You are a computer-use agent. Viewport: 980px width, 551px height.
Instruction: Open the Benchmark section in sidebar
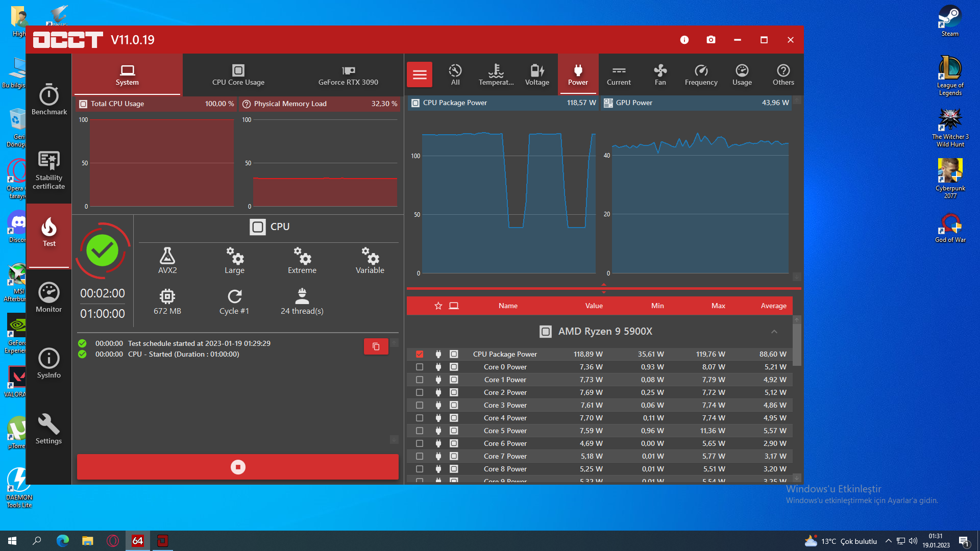click(49, 100)
